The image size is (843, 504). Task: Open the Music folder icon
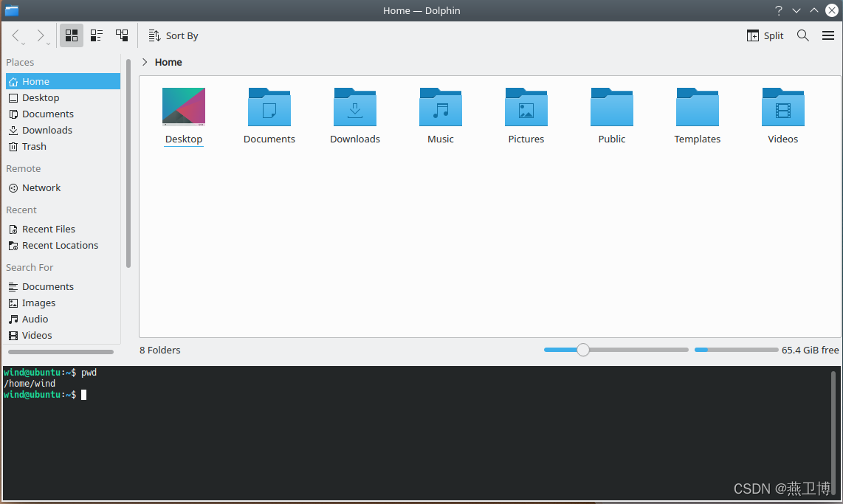[441, 108]
